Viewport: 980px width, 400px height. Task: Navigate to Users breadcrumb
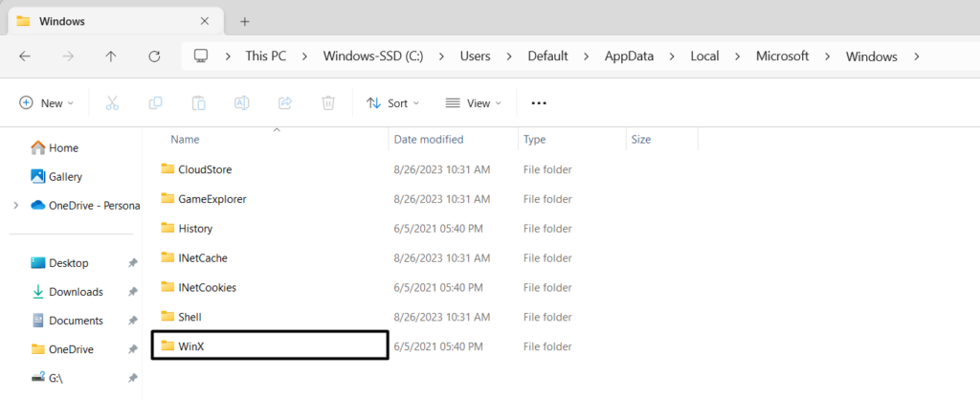pos(475,56)
